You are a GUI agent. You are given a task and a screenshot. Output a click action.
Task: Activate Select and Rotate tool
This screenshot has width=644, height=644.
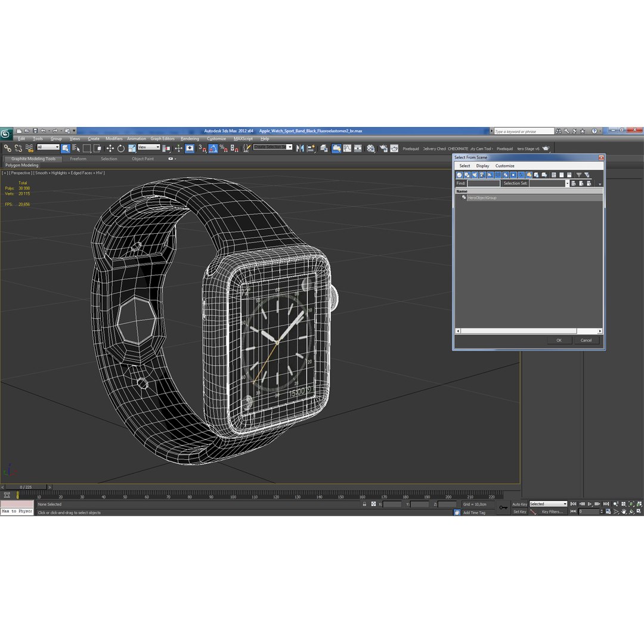(120, 148)
